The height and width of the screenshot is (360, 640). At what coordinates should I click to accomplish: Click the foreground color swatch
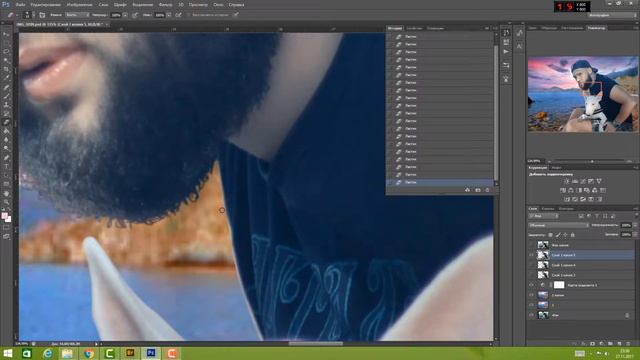[x=4, y=216]
